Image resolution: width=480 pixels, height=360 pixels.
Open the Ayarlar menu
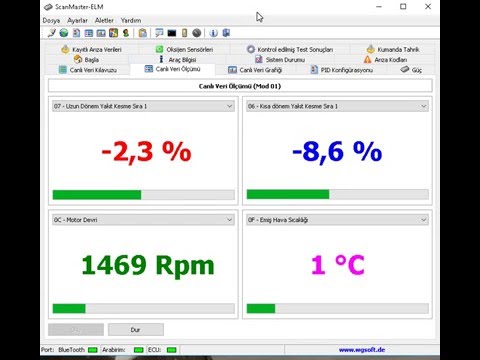click(77, 20)
